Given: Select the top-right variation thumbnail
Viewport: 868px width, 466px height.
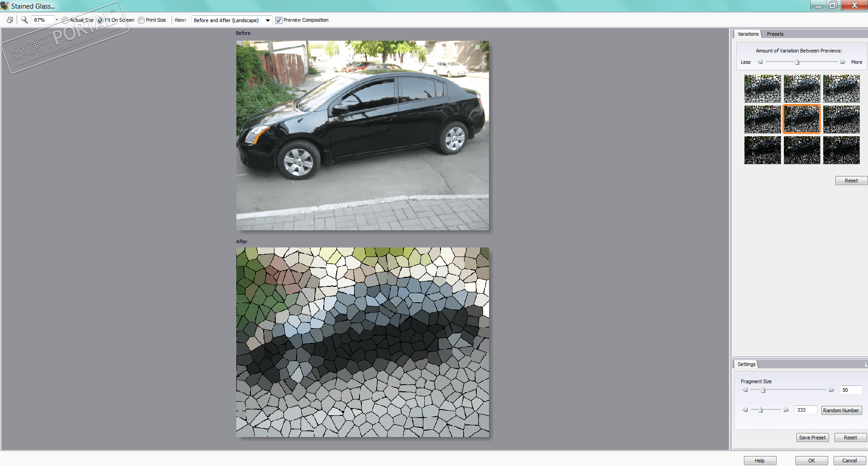Looking at the screenshot, I should pyautogui.click(x=841, y=89).
